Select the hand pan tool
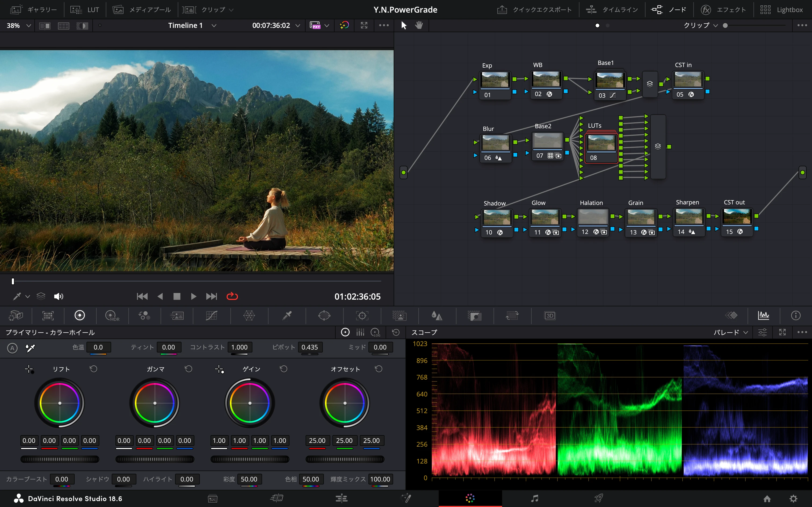 419,25
